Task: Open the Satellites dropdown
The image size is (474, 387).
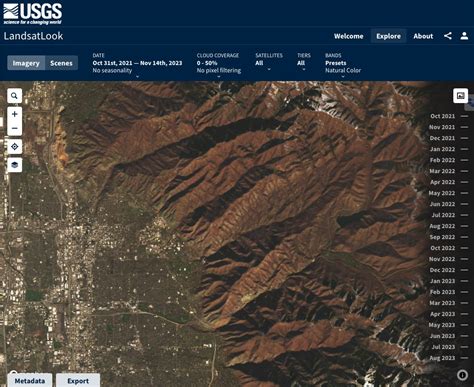Action: pyautogui.click(x=269, y=62)
